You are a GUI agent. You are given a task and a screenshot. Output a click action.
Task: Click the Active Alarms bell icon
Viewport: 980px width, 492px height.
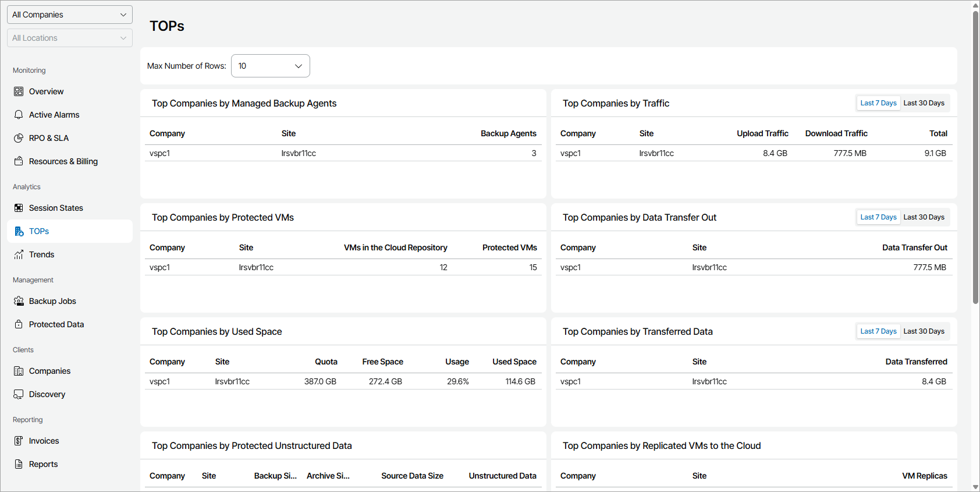point(19,115)
